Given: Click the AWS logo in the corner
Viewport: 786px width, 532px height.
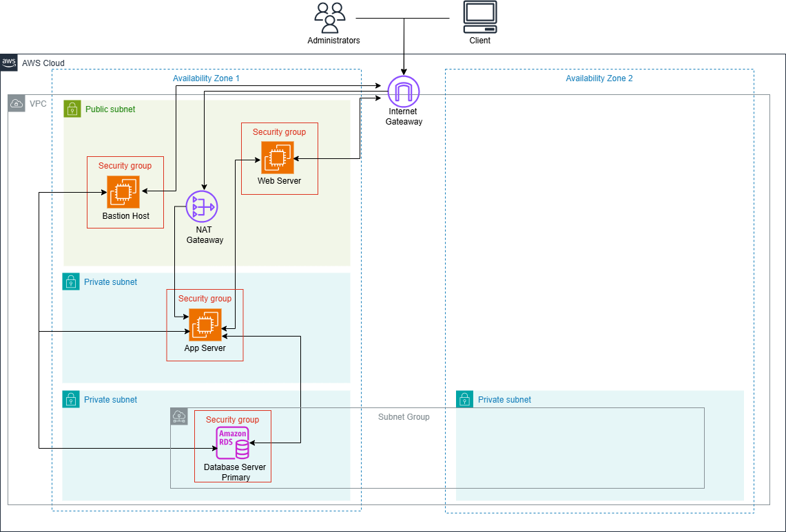Looking at the screenshot, I should [9, 63].
